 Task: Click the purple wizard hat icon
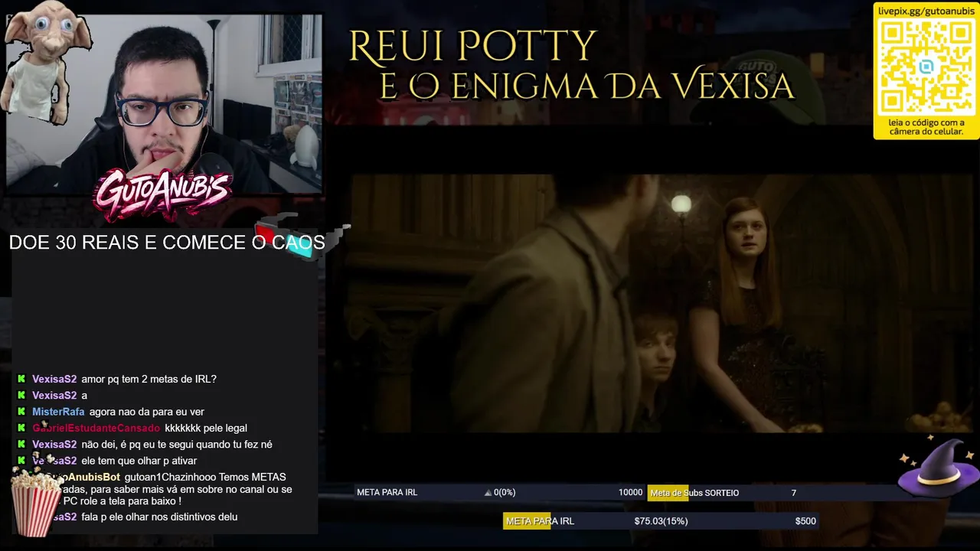937,468
